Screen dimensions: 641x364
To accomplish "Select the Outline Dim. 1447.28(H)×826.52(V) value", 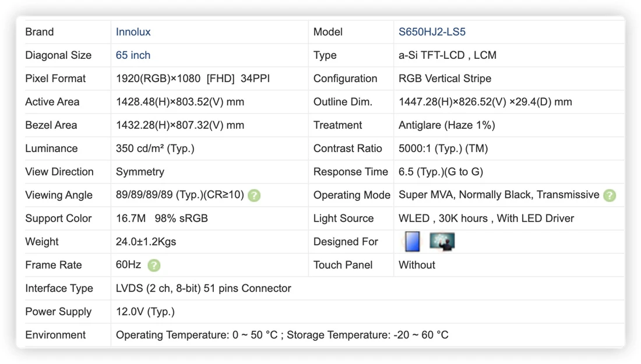I will point(485,102).
